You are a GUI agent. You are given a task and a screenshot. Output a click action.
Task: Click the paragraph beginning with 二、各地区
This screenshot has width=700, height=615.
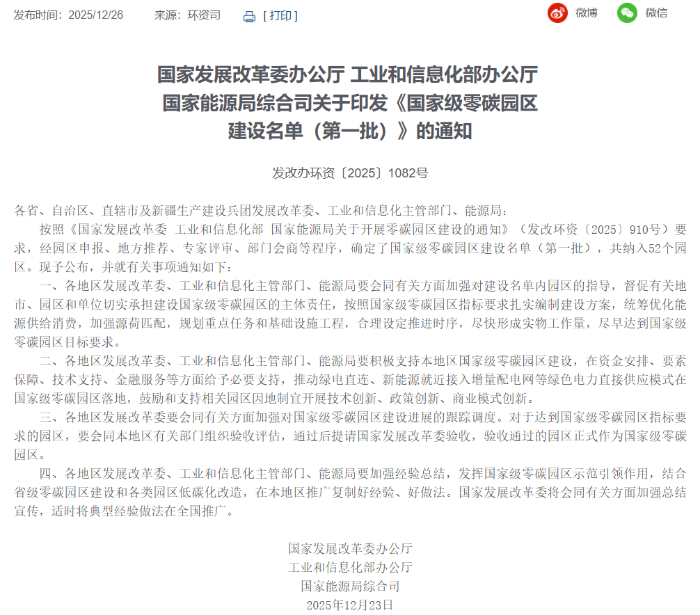[350, 380]
